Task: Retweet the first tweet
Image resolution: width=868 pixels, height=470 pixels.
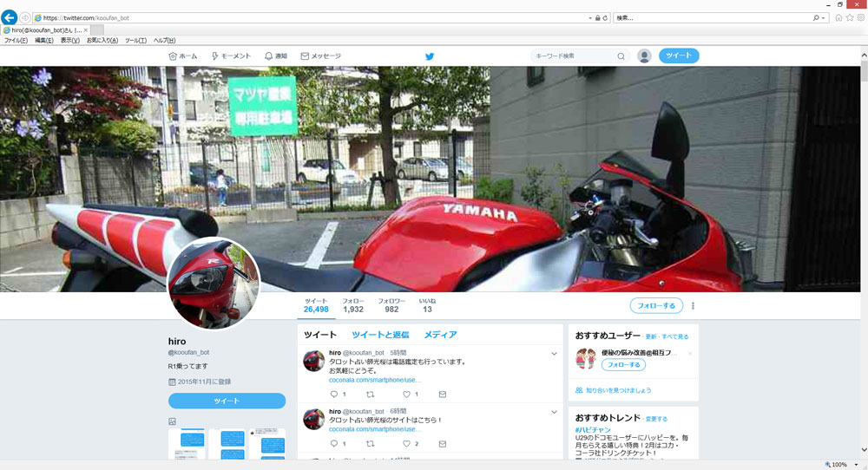Action: click(371, 395)
